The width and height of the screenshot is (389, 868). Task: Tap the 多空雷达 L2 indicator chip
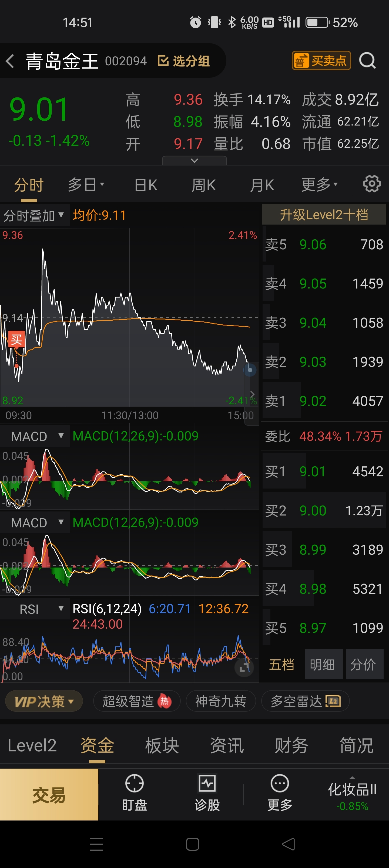tap(305, 701)
